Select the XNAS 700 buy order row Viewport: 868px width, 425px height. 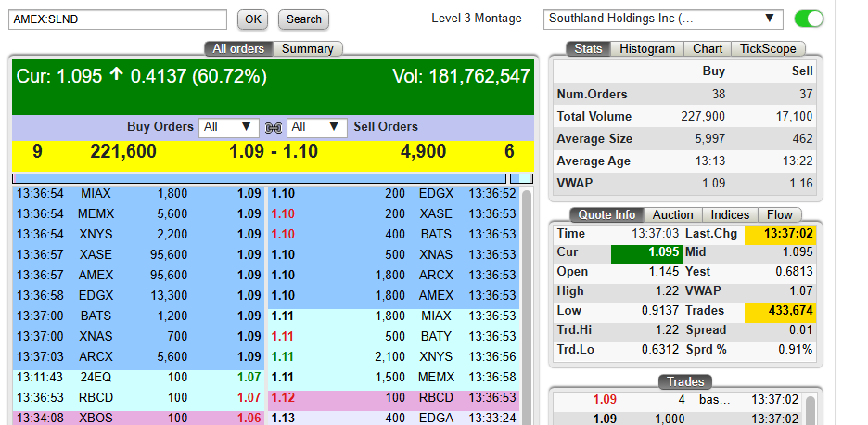[137, 336]
